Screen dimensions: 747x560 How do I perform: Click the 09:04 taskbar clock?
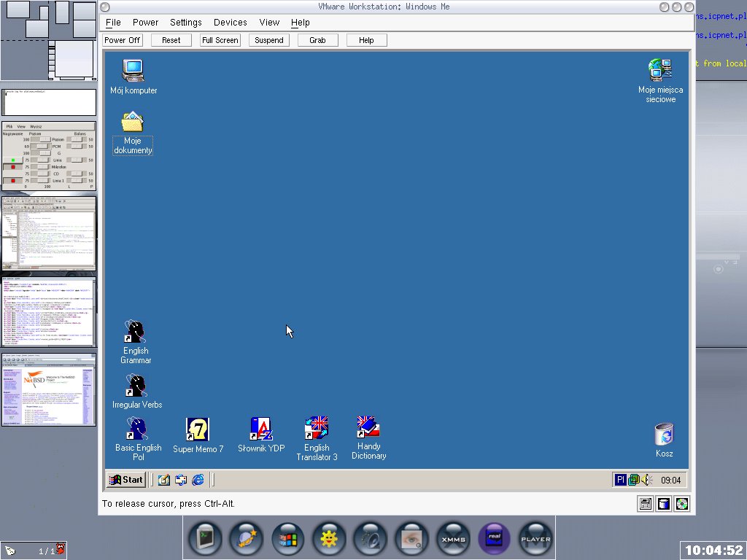point(671,481)
